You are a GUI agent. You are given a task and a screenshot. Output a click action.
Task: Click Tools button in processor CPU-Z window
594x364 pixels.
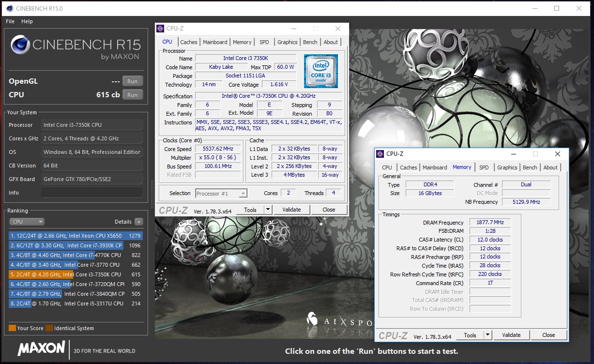pyautogui.click(x=250, y=210)
